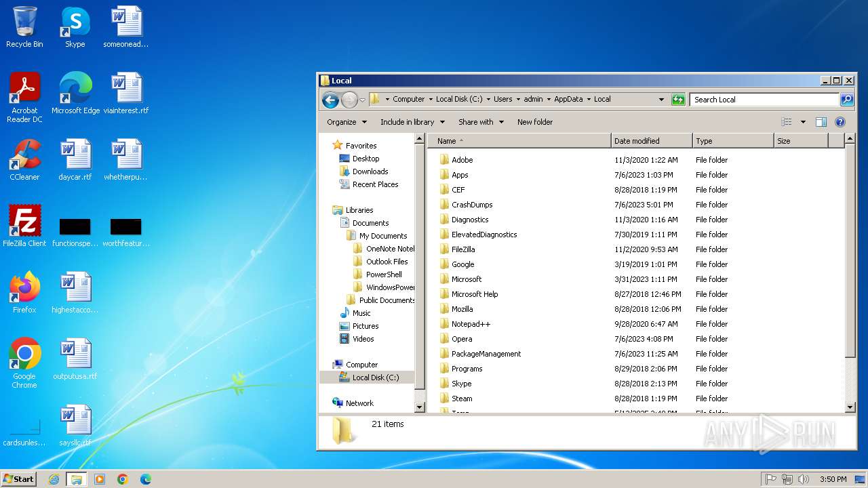This screenshot has height=488, width=868.
Task: Click the Explorer Forward navigation button
Action: pyautogui.click(x=349, y=100)
